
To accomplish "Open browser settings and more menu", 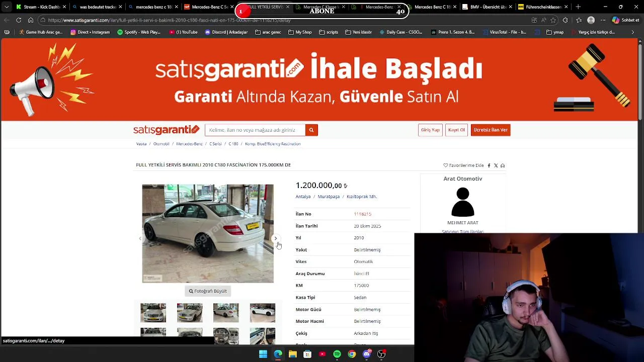I will pos(603,20).
